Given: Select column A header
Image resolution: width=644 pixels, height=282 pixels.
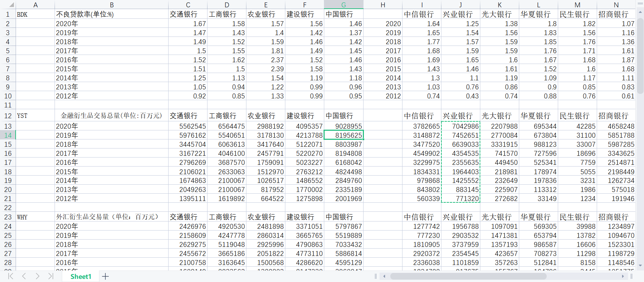Looking at the screenshot, I should tap(35, 5).
